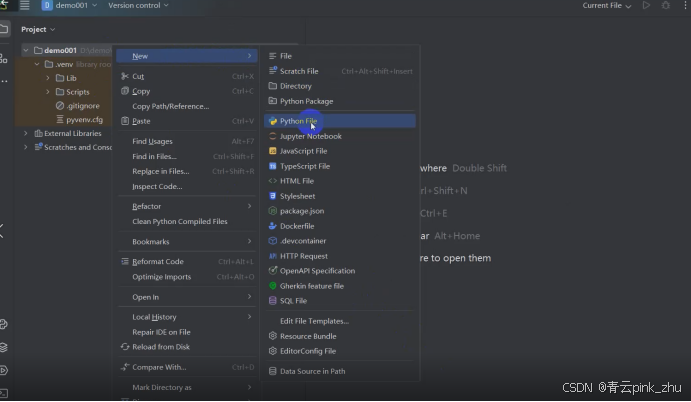Click the Run button in the toolbar

coord(647,6)
